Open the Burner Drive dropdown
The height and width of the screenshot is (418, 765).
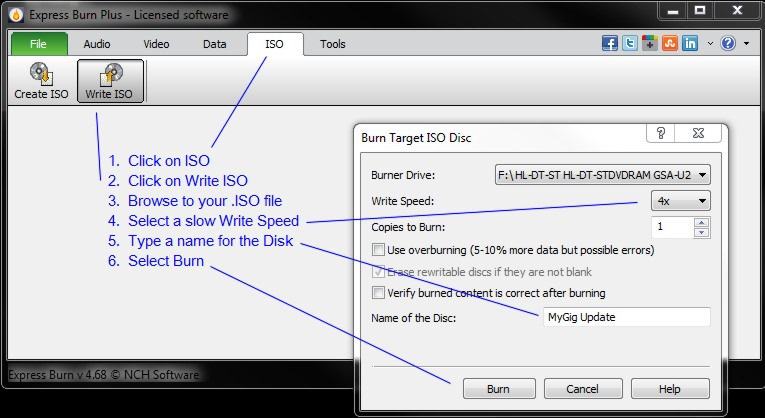[x=603, y=175]
